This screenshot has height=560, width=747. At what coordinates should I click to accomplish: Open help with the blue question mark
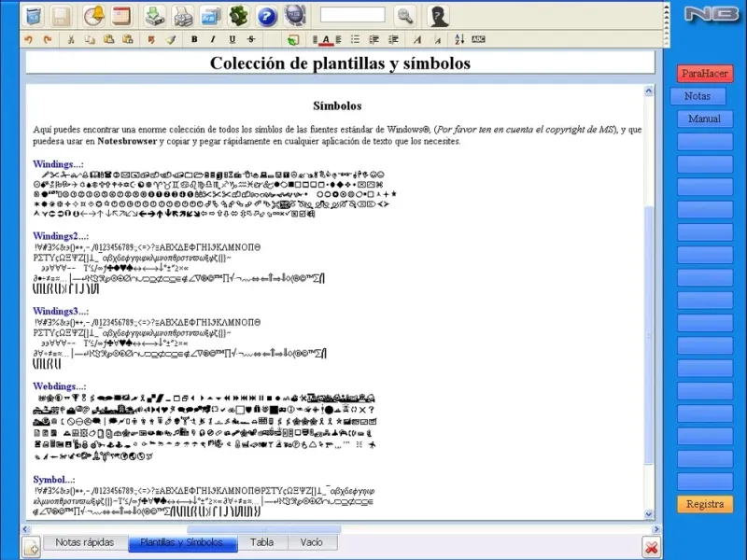(x=267, y=16)
